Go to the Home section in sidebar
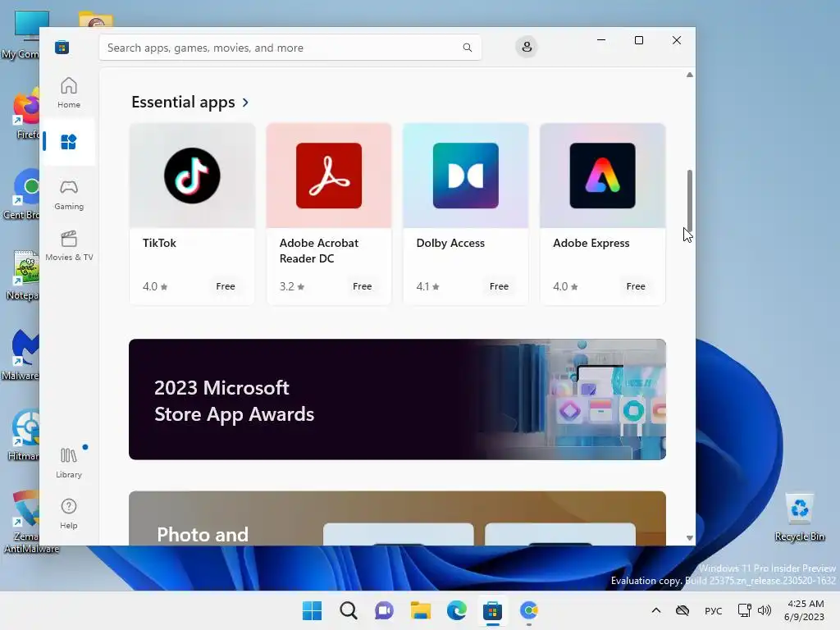Viewport: 840px width, 630px height. pos(69,93)
